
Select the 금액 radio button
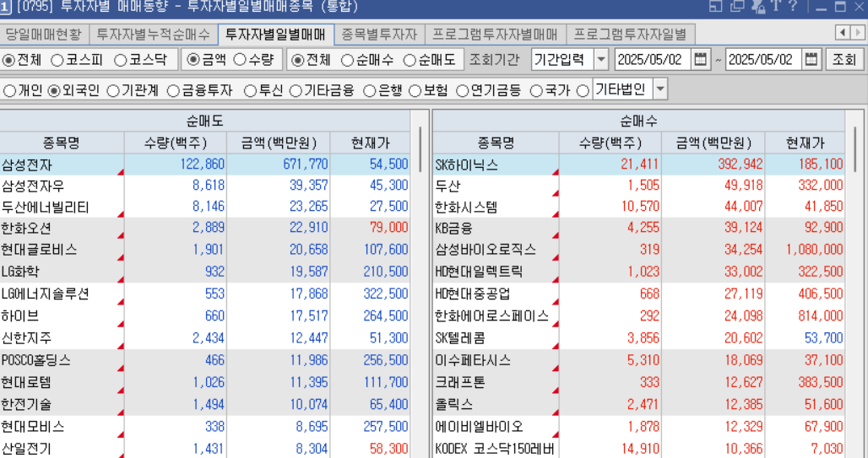coord(192,60)
